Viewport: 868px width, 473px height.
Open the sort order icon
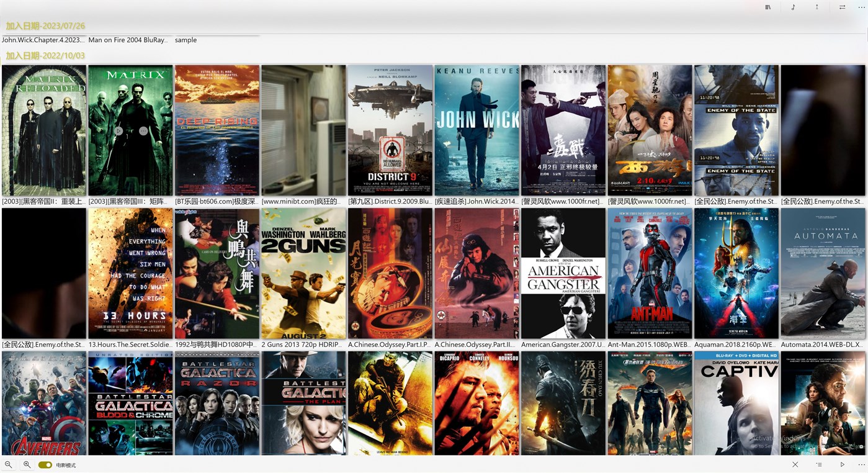(x=817, y=7)
